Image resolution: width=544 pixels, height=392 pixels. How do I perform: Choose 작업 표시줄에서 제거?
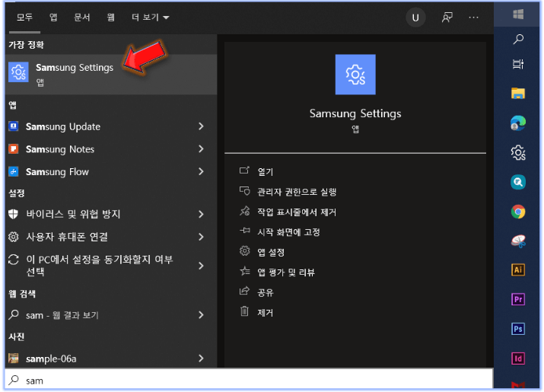tap(297, 212)
